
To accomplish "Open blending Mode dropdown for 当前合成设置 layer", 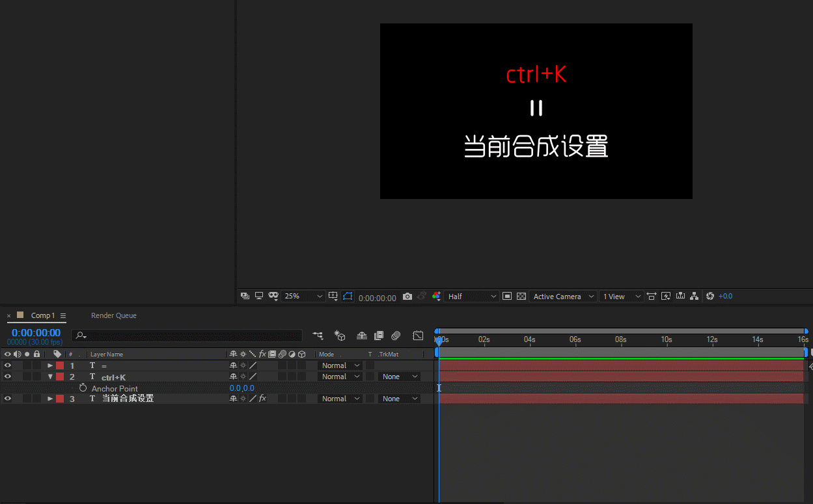I will pos(340,399).
